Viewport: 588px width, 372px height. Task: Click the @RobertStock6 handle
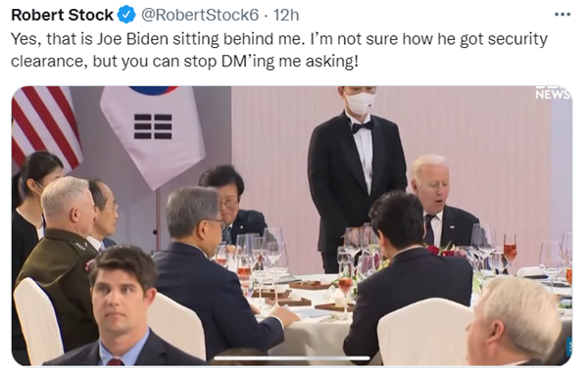tap(200, 15)
